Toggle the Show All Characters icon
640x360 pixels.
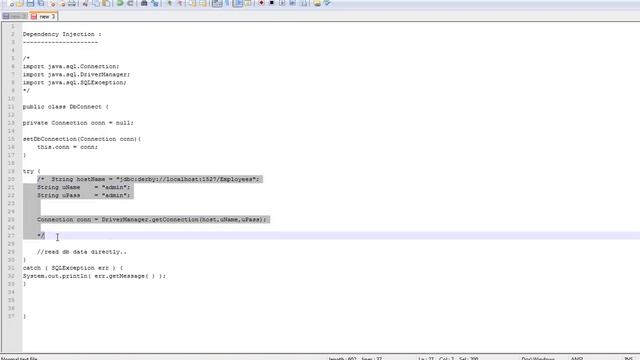coord(227,3)
